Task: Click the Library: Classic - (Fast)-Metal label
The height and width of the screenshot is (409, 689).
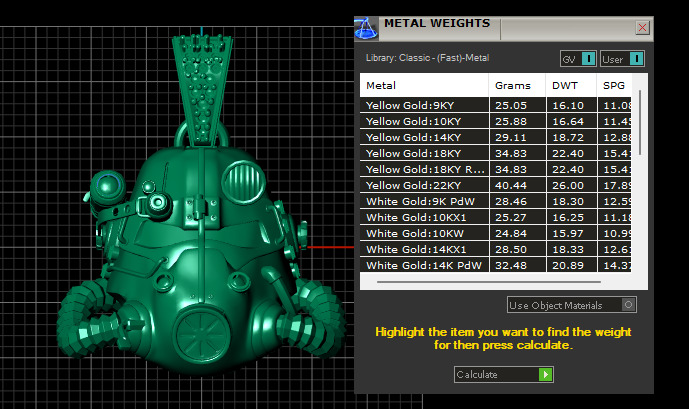Action: 427,58
